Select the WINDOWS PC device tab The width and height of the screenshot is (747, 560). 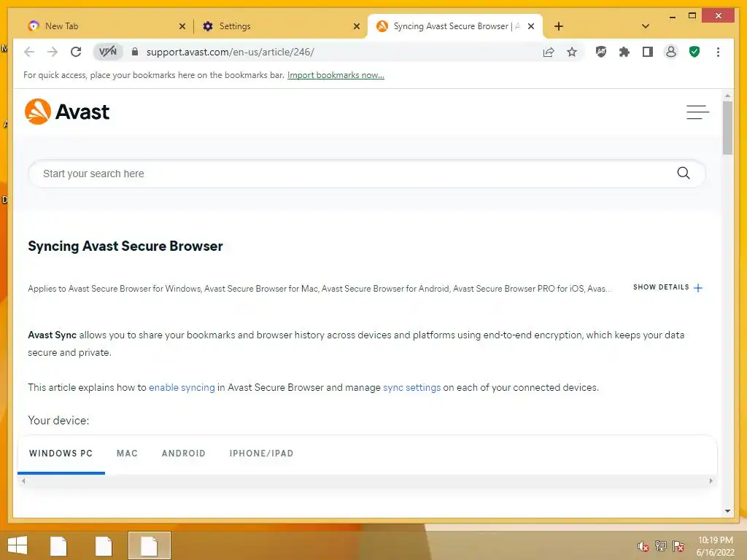point(61,454)
